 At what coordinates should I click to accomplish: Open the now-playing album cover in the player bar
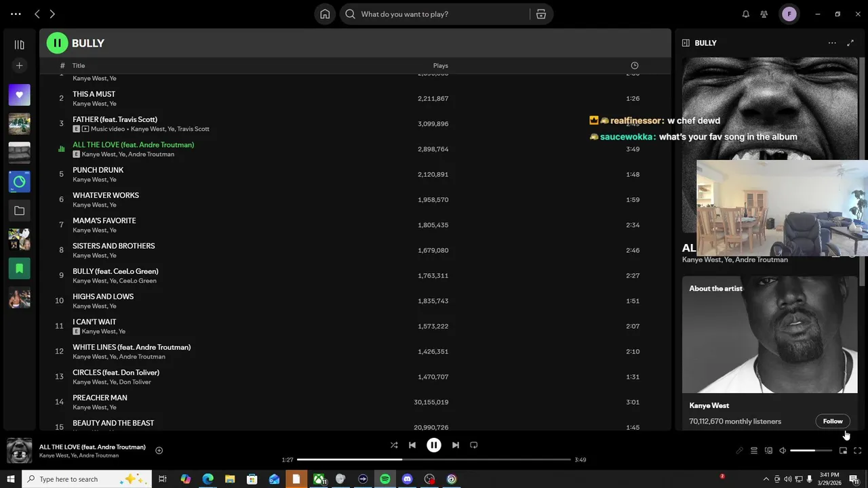[19, 451]
